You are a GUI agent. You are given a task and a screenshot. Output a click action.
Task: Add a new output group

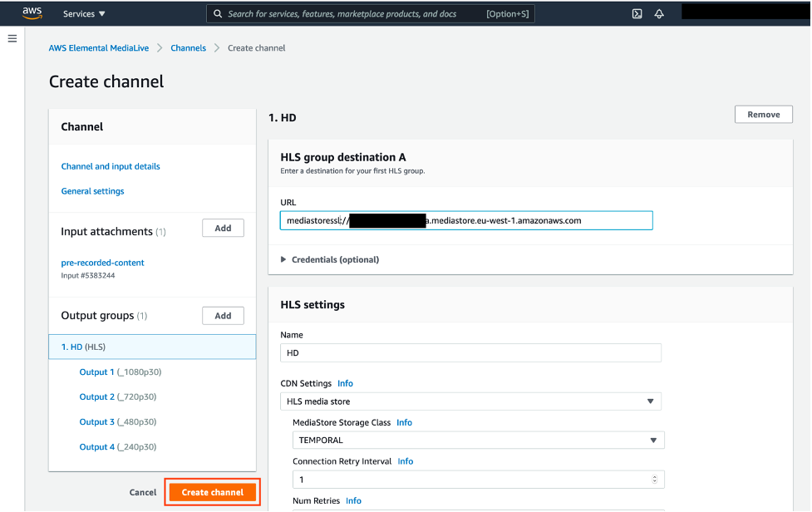223,315
